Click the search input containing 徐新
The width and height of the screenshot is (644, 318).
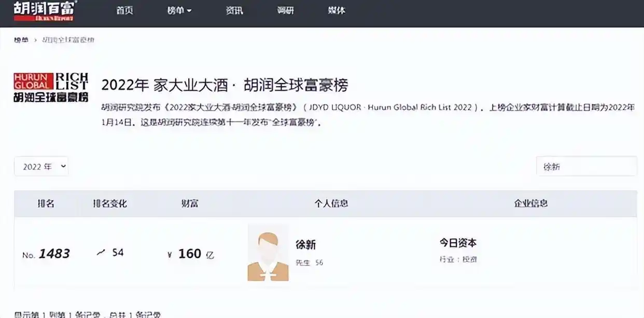(586, 166)
